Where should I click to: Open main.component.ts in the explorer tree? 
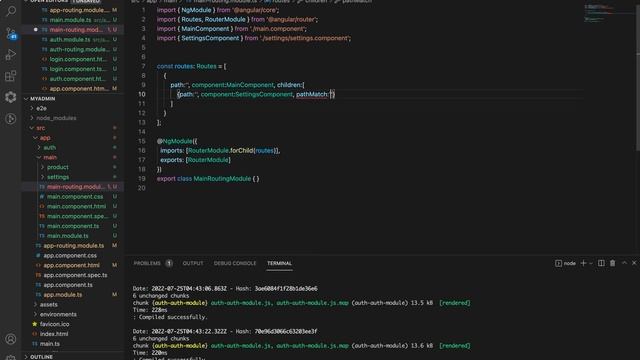point(73,226)
